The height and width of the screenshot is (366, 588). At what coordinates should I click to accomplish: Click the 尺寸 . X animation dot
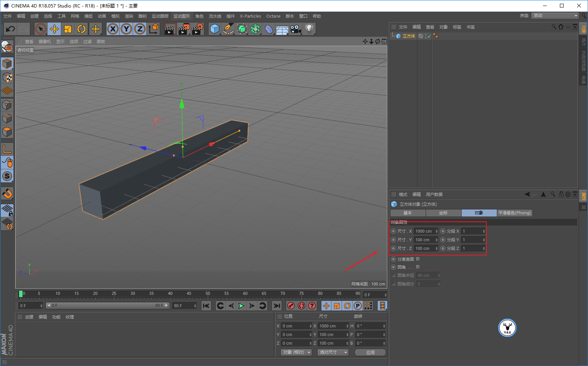[x=393, y=231]
